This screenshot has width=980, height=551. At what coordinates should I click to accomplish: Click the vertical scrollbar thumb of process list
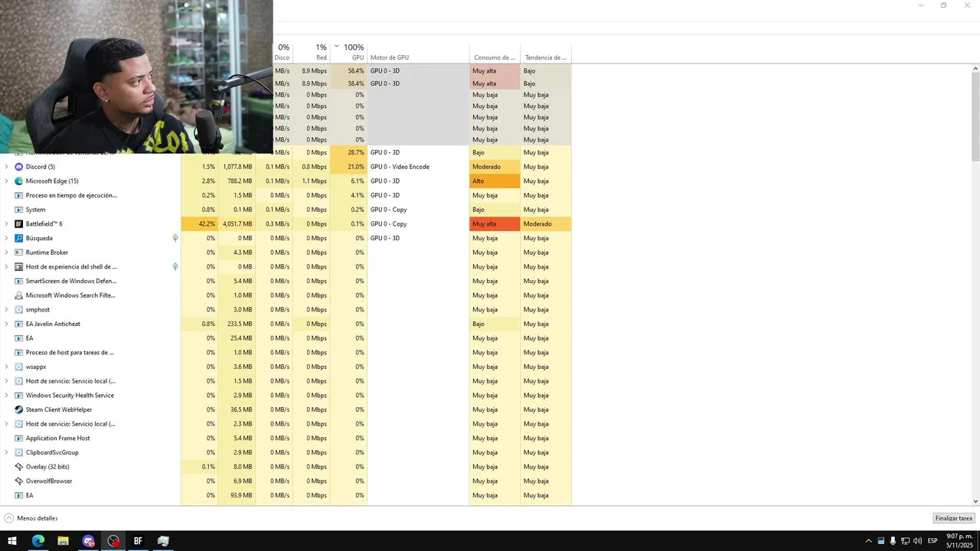click(975, 116)
